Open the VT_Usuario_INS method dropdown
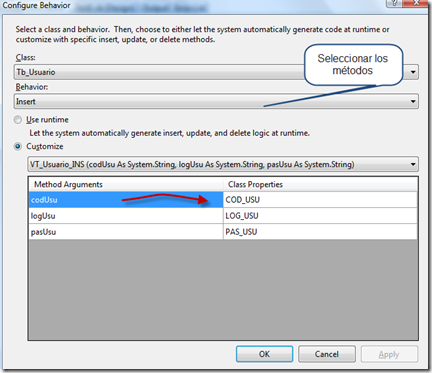Image resolution: width=432 pixels, height=373 pixels. coord(223,164)
